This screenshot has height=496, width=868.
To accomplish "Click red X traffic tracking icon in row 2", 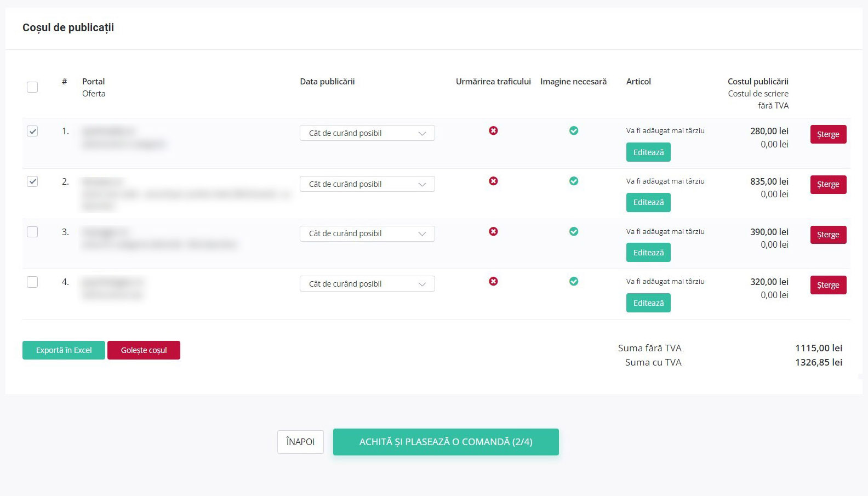I will click(493, 181).
